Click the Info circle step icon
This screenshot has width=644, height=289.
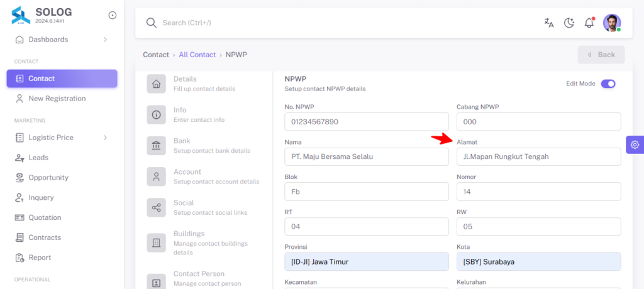click(x=156, y=115)
